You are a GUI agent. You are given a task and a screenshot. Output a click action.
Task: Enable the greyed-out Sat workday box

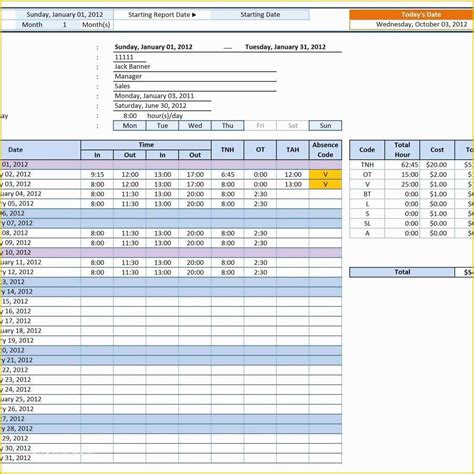293,126
